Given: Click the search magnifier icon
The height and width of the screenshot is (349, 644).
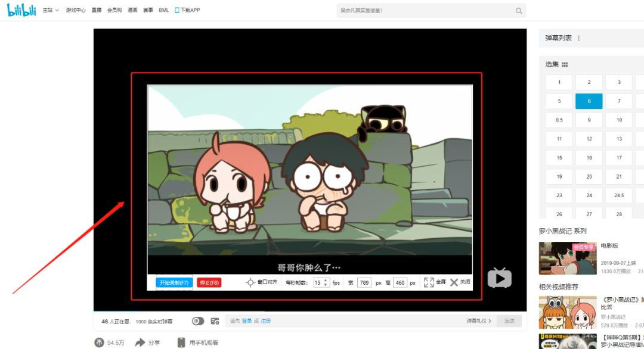Looking at the screenshot, I should click(x=519, y=11).
